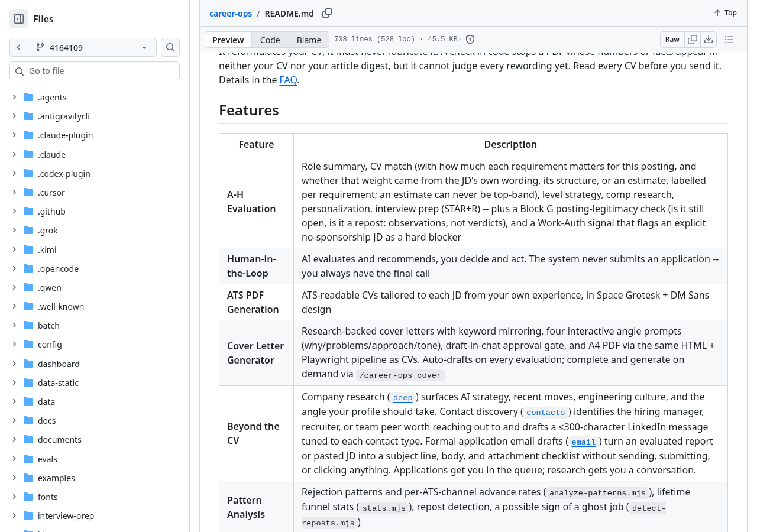Open the 4164109 branch dropdown
The width and height of the screenshot is (757, 532).
pos(92,47)
